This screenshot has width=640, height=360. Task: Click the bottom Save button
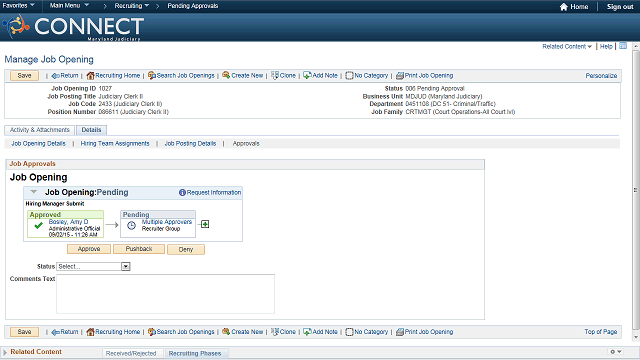click(x=24, y=332)
